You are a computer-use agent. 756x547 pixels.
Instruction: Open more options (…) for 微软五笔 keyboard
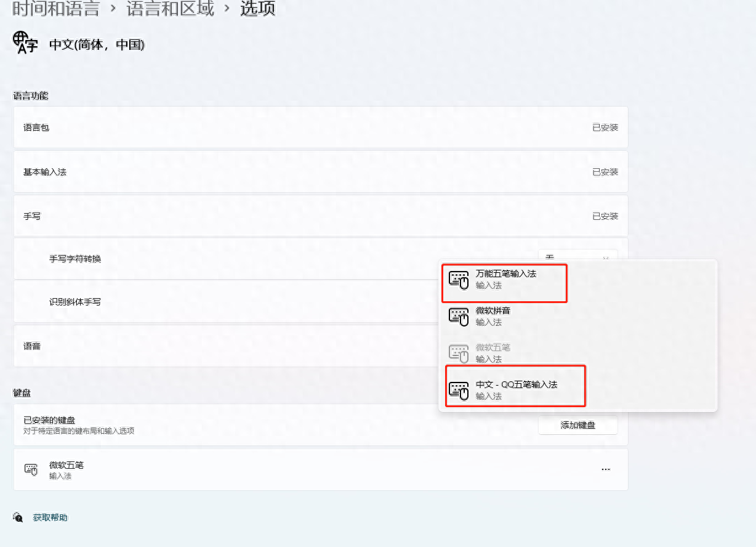pyautogui.click(x=606, y=469)
